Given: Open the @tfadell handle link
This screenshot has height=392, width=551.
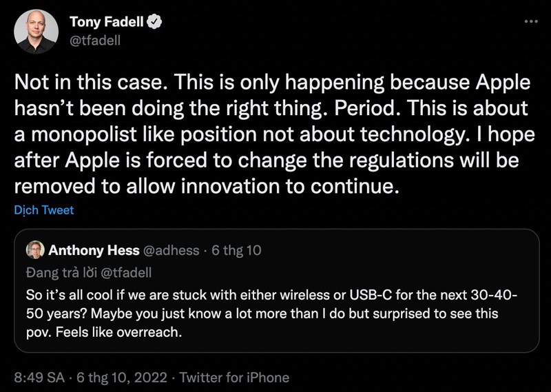Looking at the screenshot, I should (95, 41).
